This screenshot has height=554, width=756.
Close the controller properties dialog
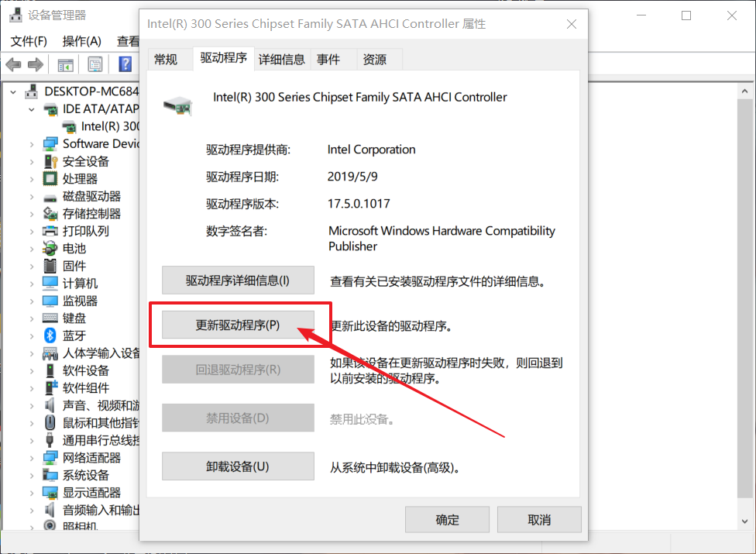(572, 24)
